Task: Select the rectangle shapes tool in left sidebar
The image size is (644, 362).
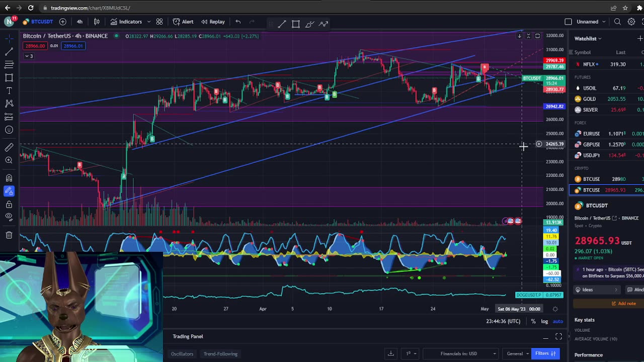Action: coord(9,77)
